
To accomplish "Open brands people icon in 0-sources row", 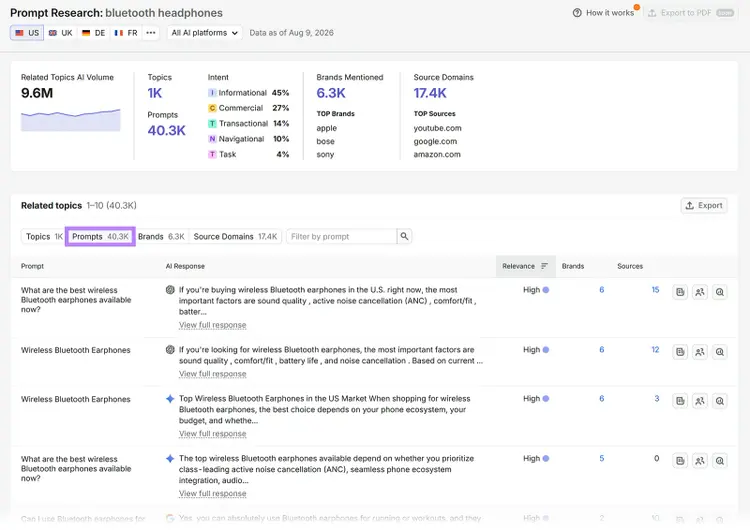I will pos(700,461).
